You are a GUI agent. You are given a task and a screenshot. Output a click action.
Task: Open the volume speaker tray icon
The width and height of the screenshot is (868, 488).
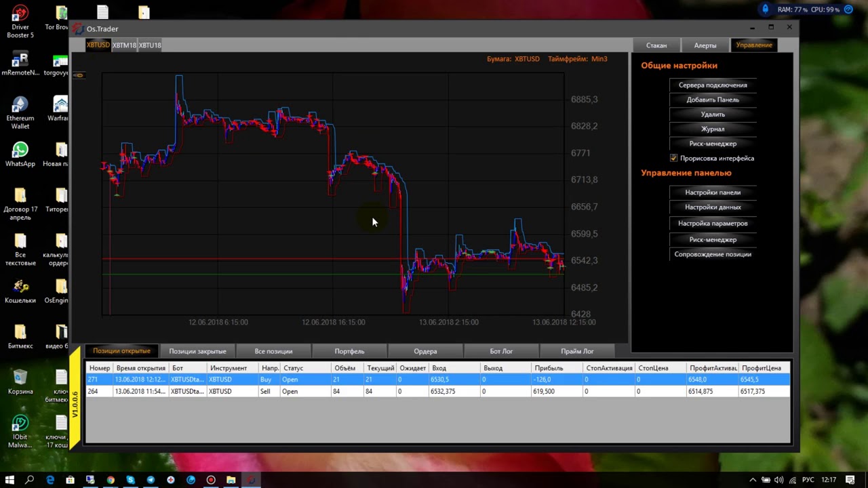point(779,480)
